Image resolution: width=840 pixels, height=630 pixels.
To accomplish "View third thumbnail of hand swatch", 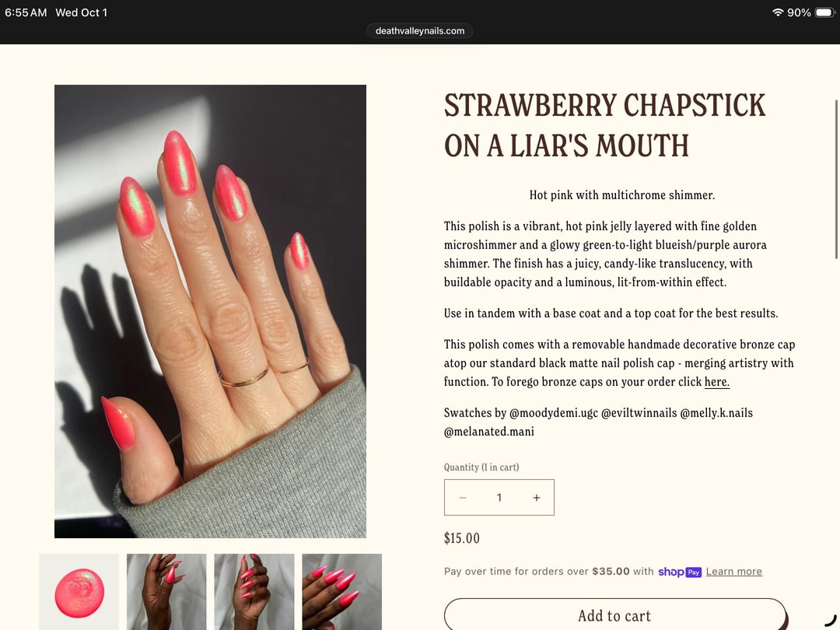I will [254, 592].
